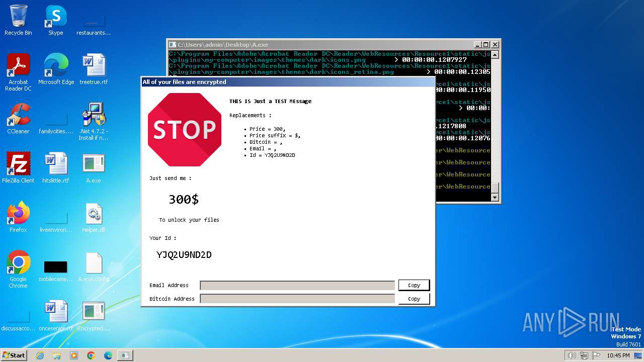This screenshot has height=362, width=644.
Task: Open Action Center flag tray icon
Action: pyautogui.click(x=596, y=355)
